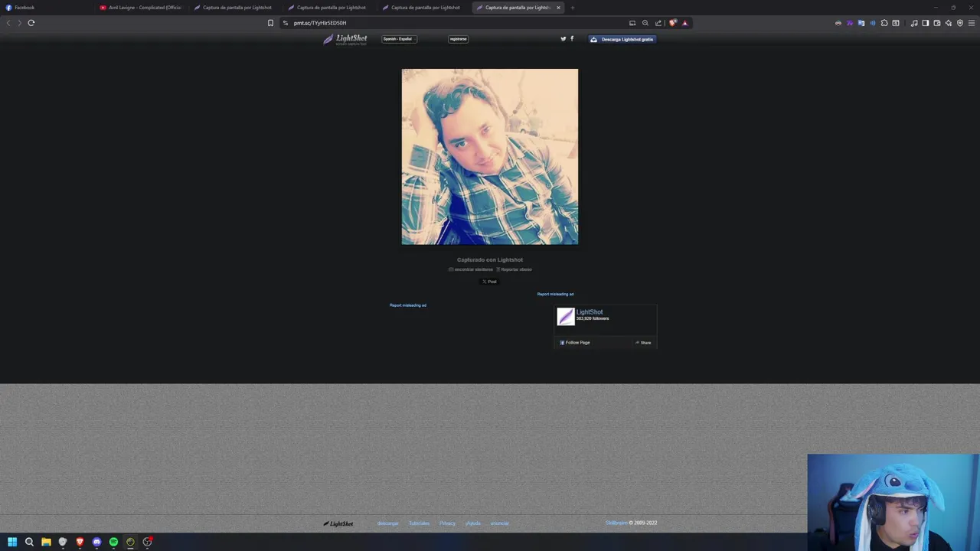The height and width of the screenshot is (551, 980).
Task: Open Brave Wallet icon
Action: coord(936,23)
